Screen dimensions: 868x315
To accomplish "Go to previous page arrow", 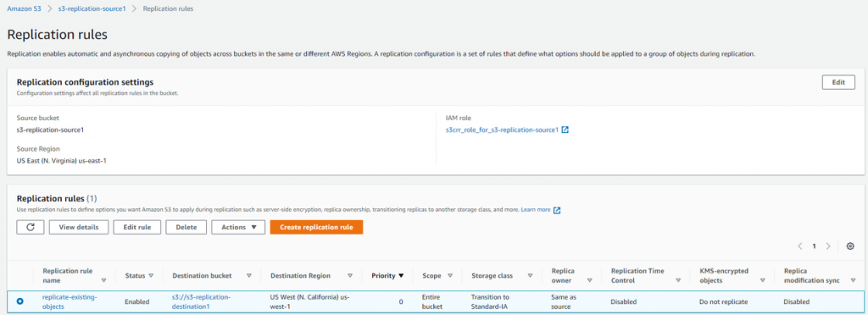I will (800, 246).
